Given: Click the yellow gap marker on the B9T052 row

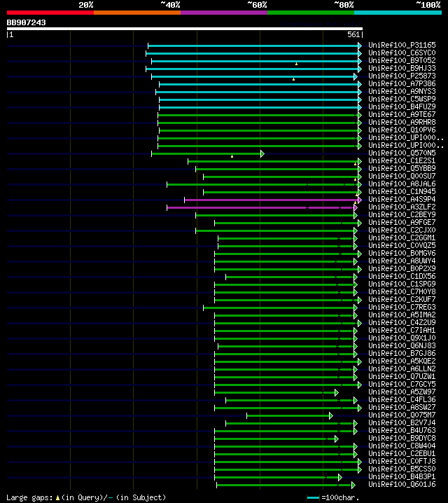Looking at the screenshot, I should click(296, 64).
